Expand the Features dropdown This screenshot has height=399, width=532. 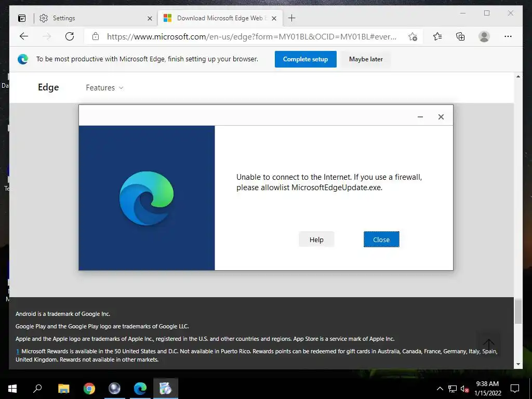point(104,87)
